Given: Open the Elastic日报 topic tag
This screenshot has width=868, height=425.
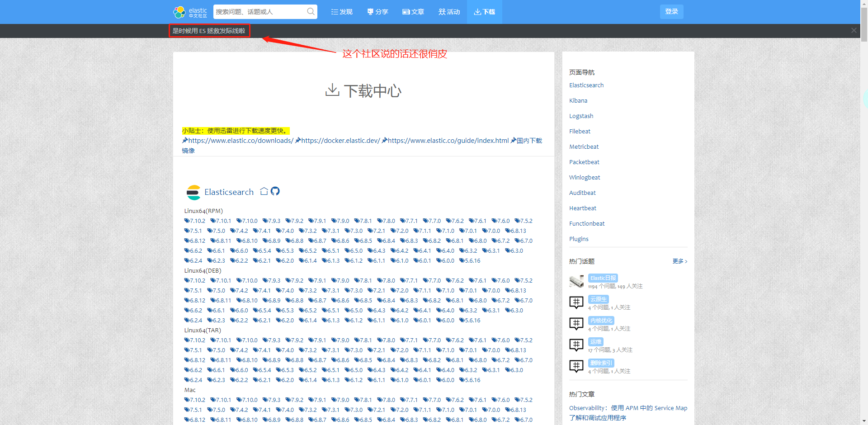Looking at the screenshot, I should (603, 278).
